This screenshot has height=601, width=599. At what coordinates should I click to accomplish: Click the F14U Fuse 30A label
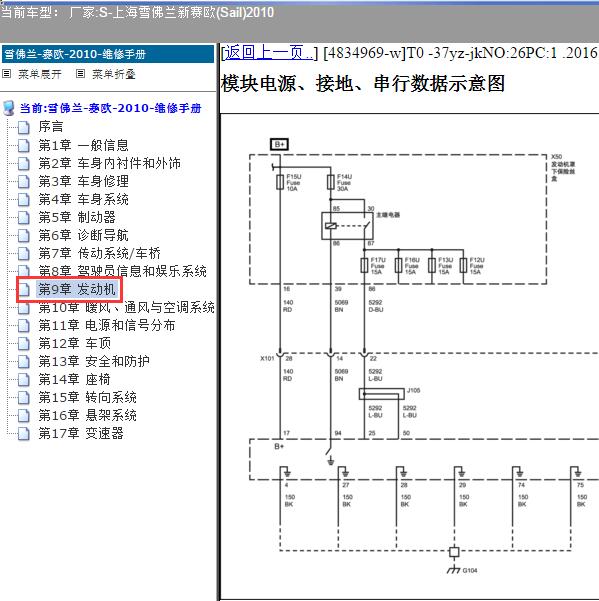coord(344,182)
